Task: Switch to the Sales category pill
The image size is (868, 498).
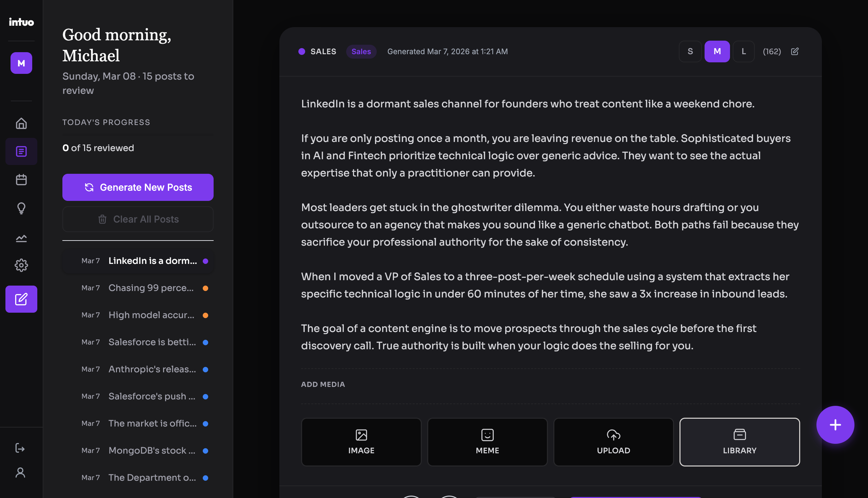Action: [x=361, y=51]
